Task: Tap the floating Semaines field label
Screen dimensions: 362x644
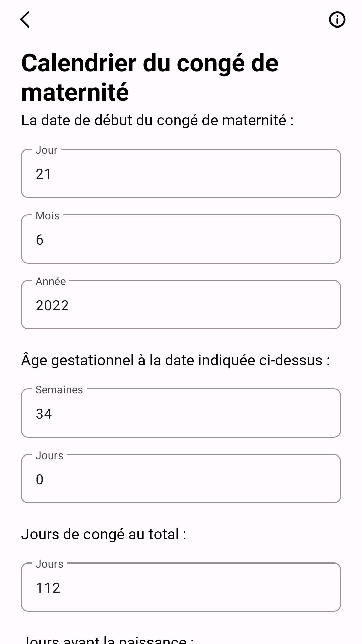Action: [x=59, y=390]
